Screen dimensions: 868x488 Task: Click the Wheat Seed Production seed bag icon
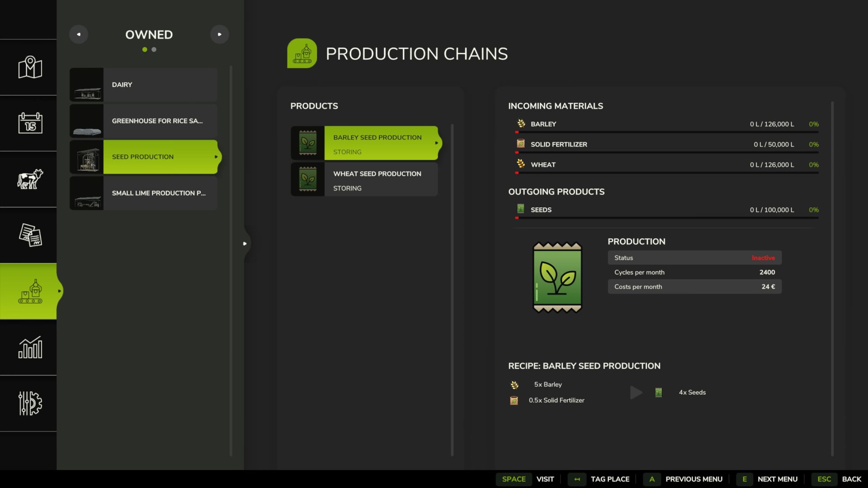point(308,179)
